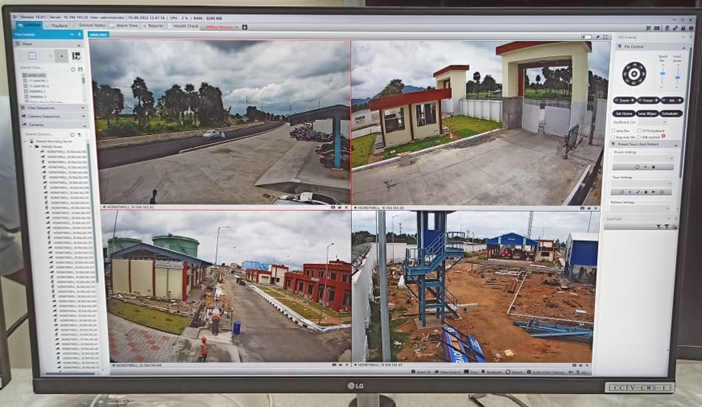Click the construction site video tile
Screen dimensions: 702x407
pyautogui.click(x=475, y=287)
